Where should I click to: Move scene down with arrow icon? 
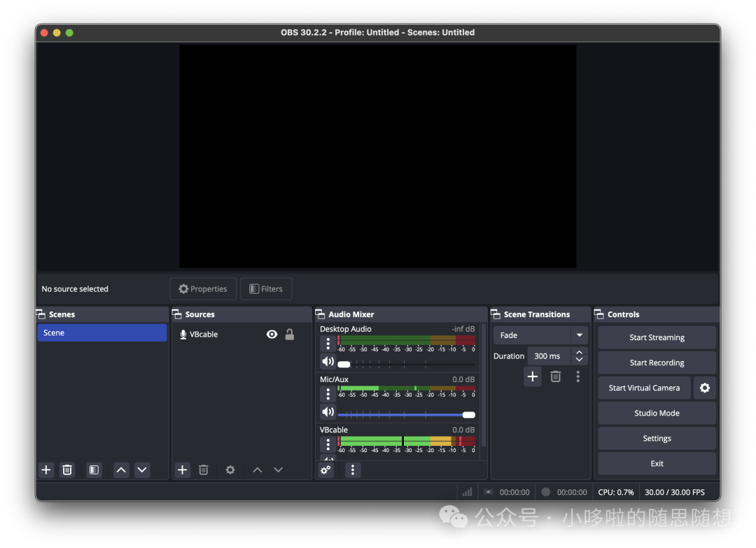[142, 470]
